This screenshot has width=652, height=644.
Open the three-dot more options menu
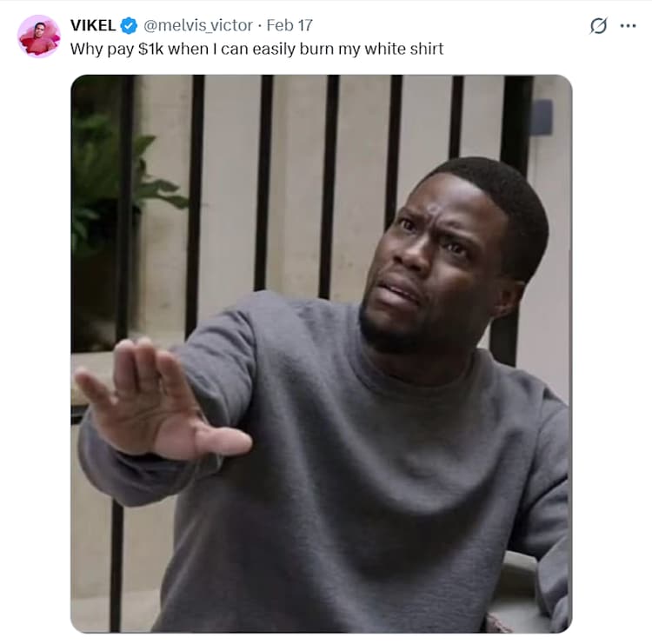(628, 26)
